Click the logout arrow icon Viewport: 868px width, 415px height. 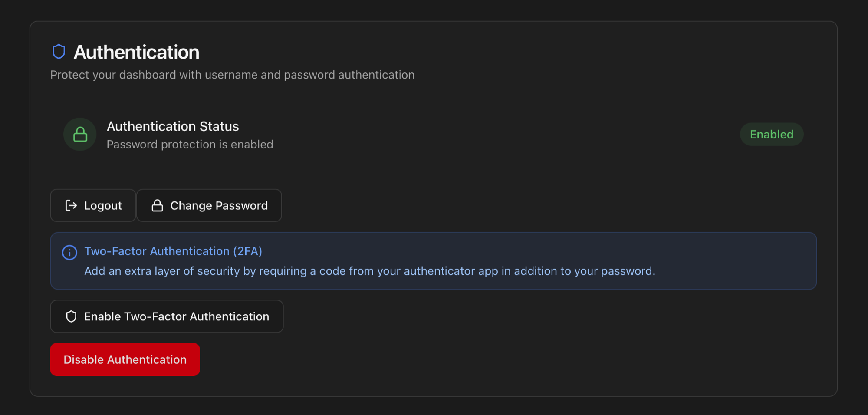[71, 205]
